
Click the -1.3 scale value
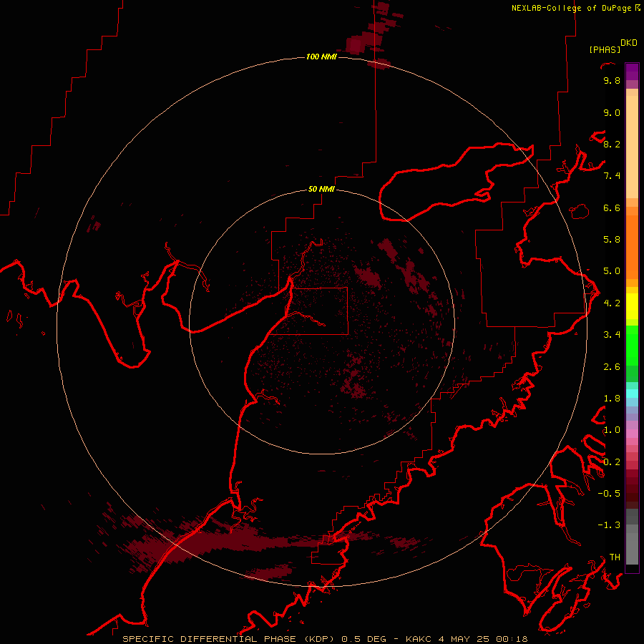[x=609, y=525]
